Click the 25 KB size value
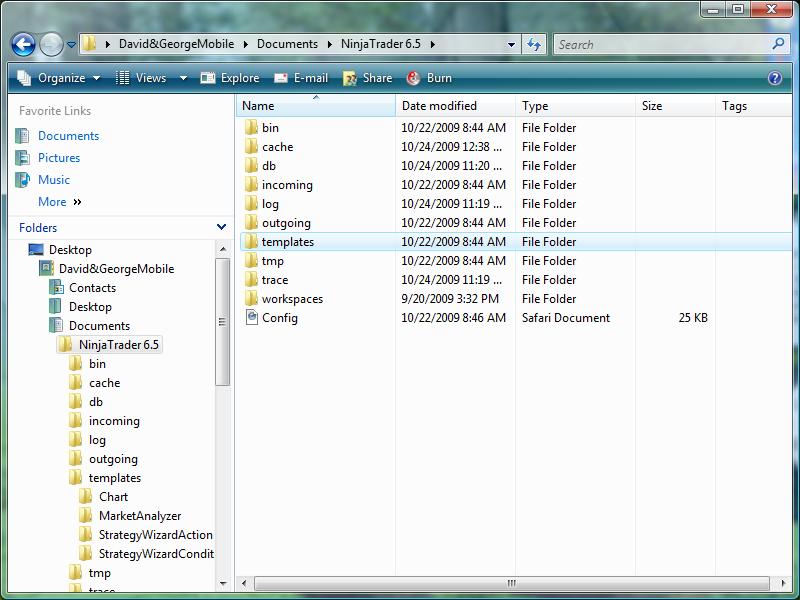The width and height of the screenshot is (800, 600). coord(693,317)
